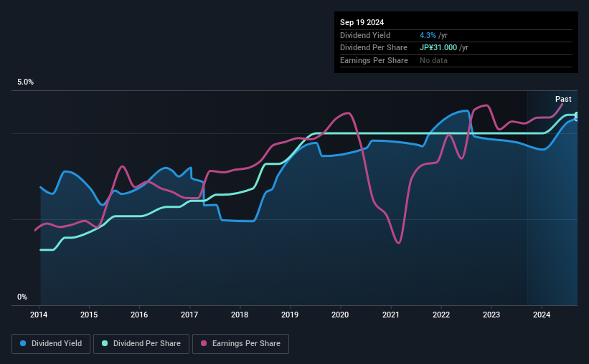Click the Earnings Per Share tooltip row label
Image resolution: width=589 pixels, height=364 pixels.
point(374,60)
